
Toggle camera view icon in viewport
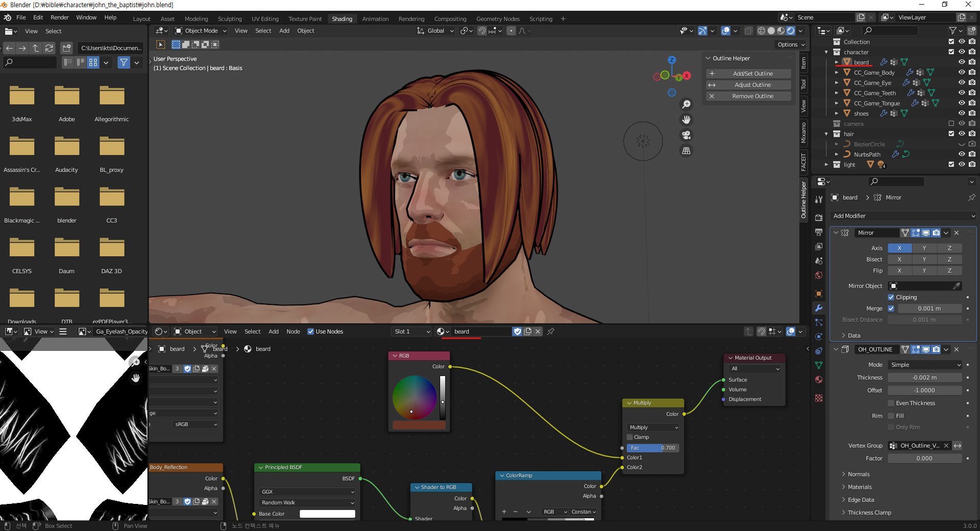pyautogui.click(x=686, y=135)
